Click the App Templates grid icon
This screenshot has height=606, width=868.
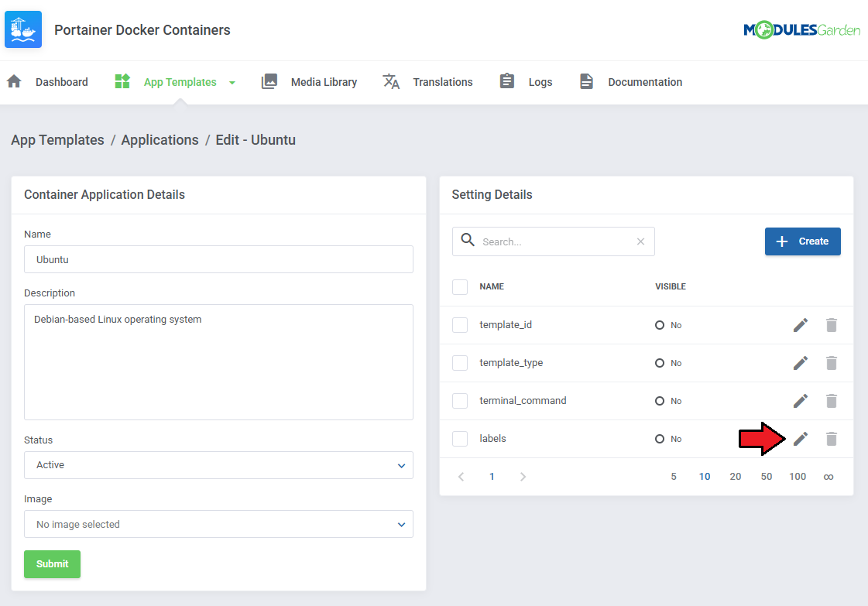[x=122, y=82]
